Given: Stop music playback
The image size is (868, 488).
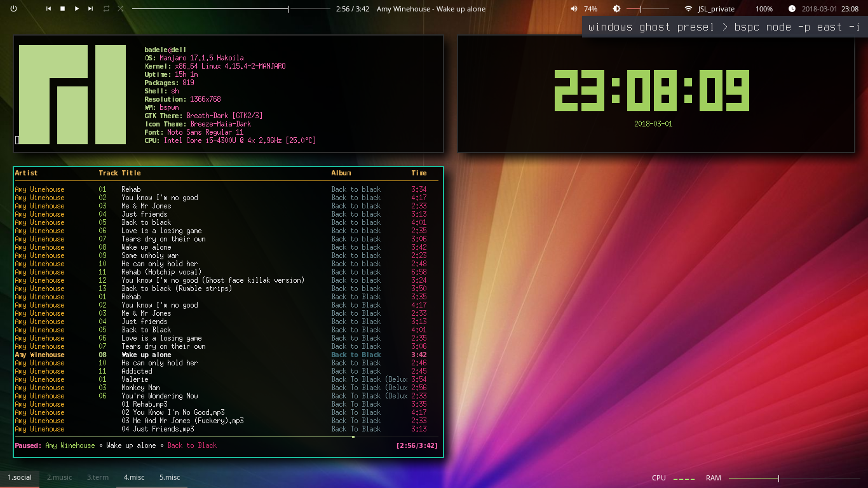Looking at the screenshot, I should pos(62,9).
